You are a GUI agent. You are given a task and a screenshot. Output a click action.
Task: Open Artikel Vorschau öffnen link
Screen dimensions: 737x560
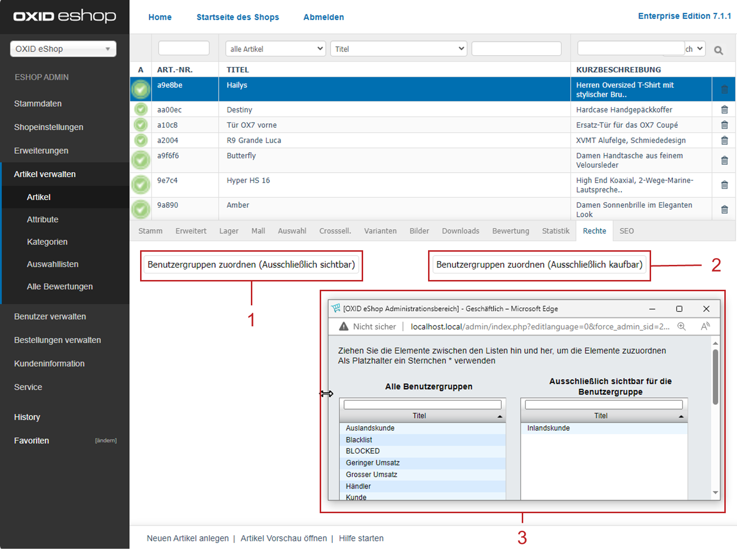[284, 538]
